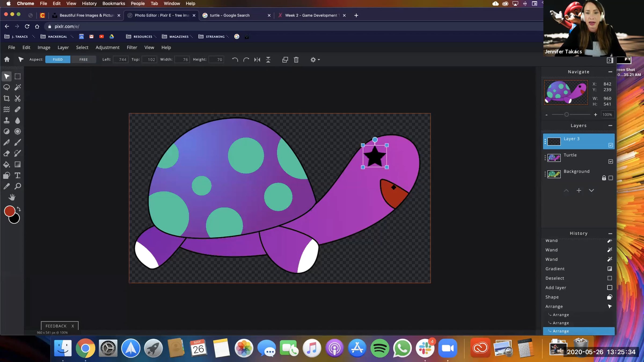Select the Gradient tool
Screen dimensions: 644x362
[x=18, y=164]
